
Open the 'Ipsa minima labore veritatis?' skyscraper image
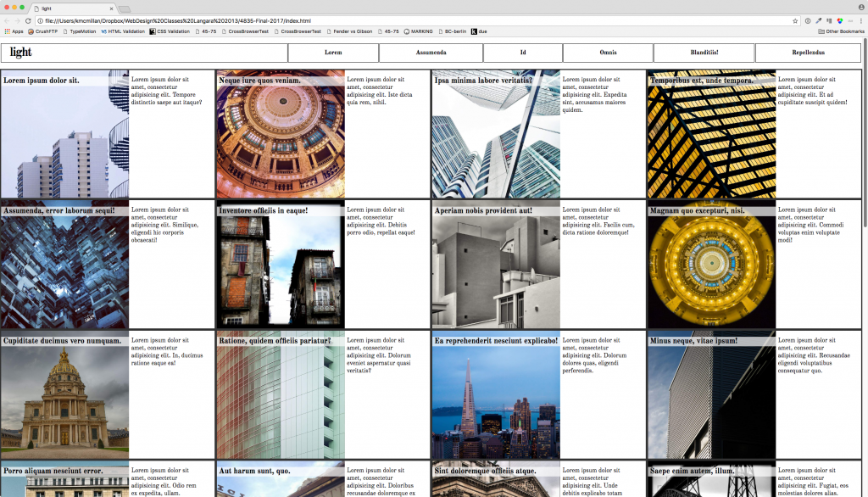pos(496,134)
